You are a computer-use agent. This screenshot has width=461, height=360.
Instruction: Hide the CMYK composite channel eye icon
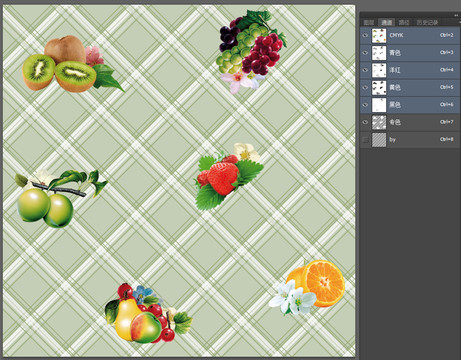pos(365,35)
